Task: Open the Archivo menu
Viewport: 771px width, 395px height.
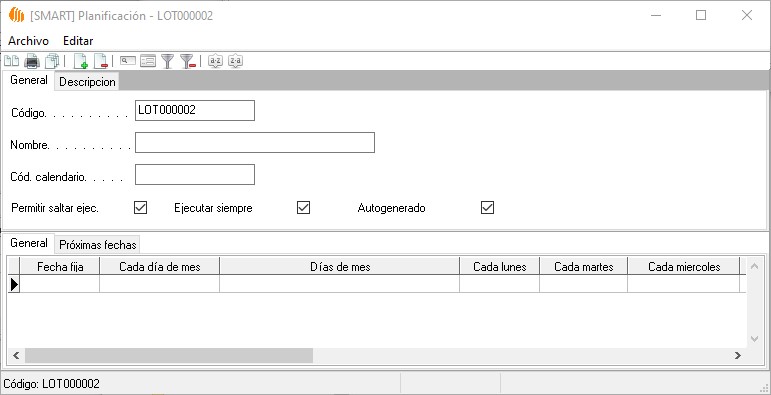Action: [29, 41]
